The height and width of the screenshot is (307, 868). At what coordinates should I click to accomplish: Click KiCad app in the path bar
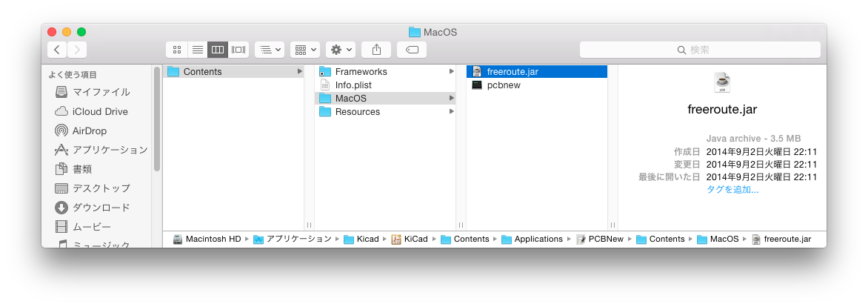(x=410, y=239)
